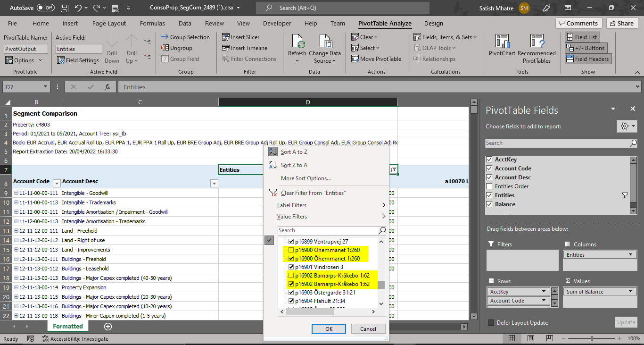
Task: Toggle the +/- Buttons display option
Action: [586, 48]
